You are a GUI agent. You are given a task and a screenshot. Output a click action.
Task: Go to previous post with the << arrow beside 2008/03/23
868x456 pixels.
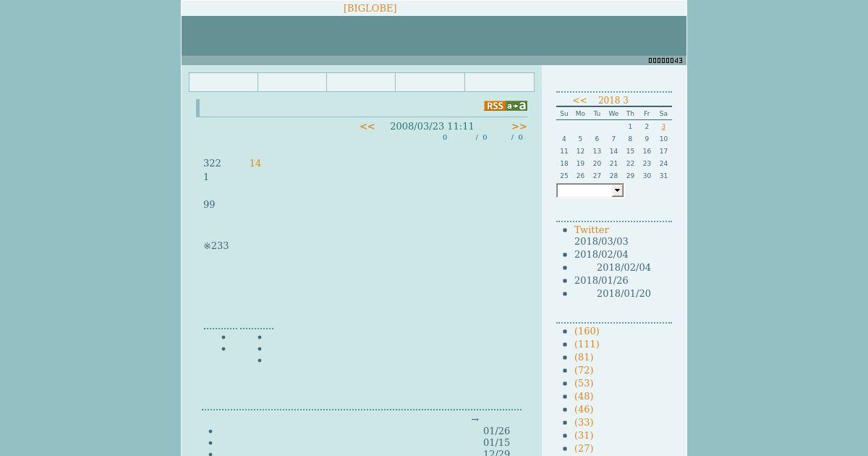click(367, 126)
